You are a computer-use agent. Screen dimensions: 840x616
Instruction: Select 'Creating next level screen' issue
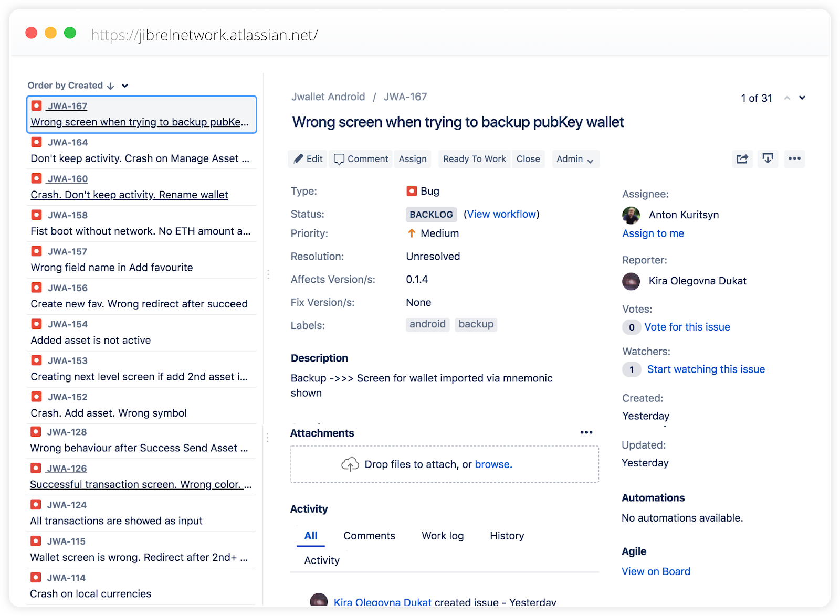click(x=141, y=368)
